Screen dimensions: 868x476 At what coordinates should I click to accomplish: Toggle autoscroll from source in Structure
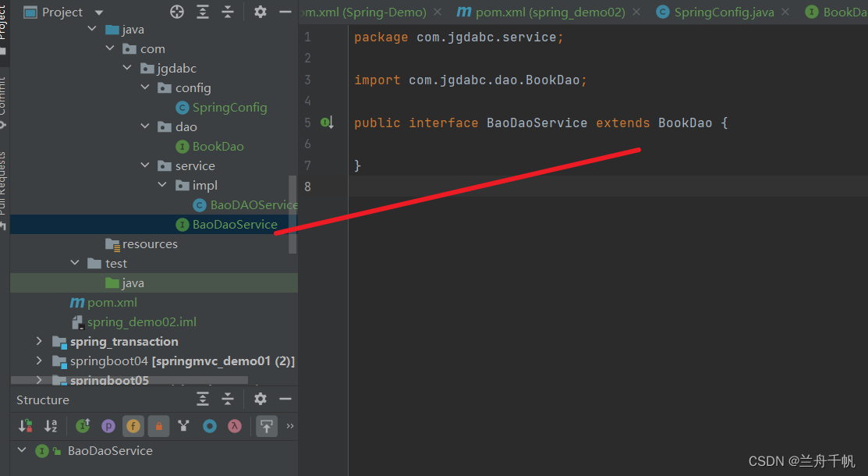(x=266, y=425)
